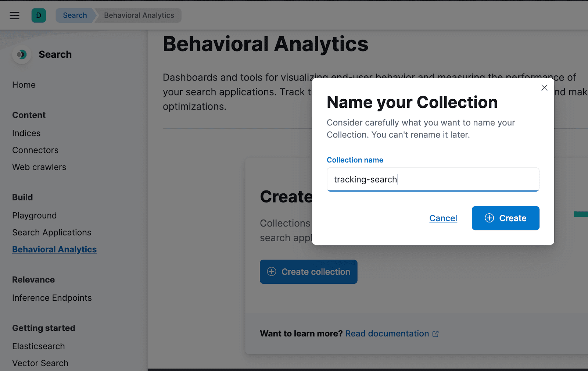This screenshot has width=588, height=371.
Task: Open the Connectors page
Action: (35, 150)
